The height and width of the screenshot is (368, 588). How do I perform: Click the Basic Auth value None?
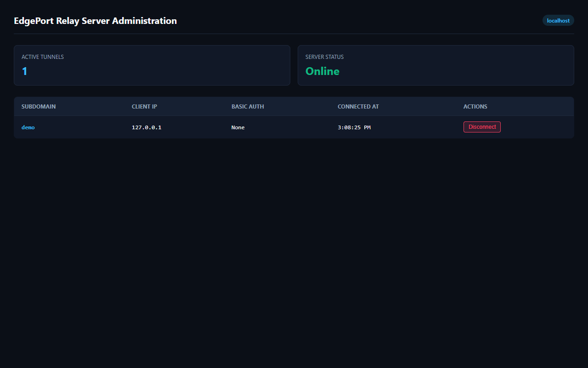click(x=238, y=127)
